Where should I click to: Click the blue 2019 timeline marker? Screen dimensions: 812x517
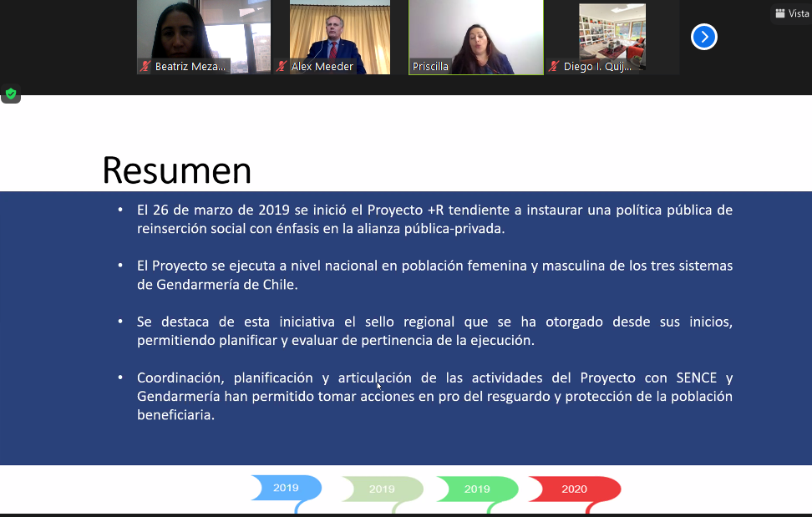[287, 488]
